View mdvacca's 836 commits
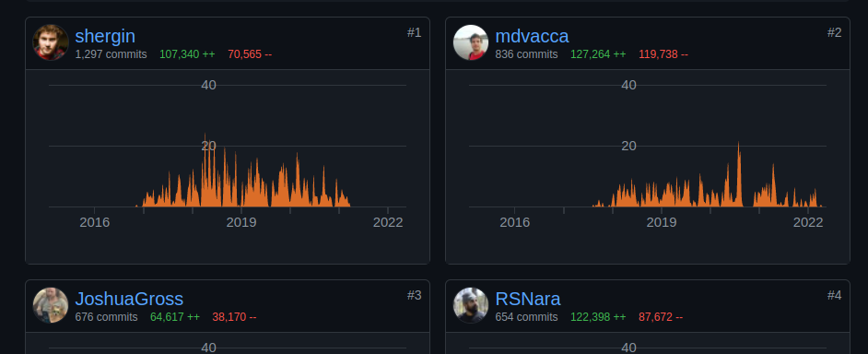The height and width of the screenshot is (354, 868). tap(526, 54)
